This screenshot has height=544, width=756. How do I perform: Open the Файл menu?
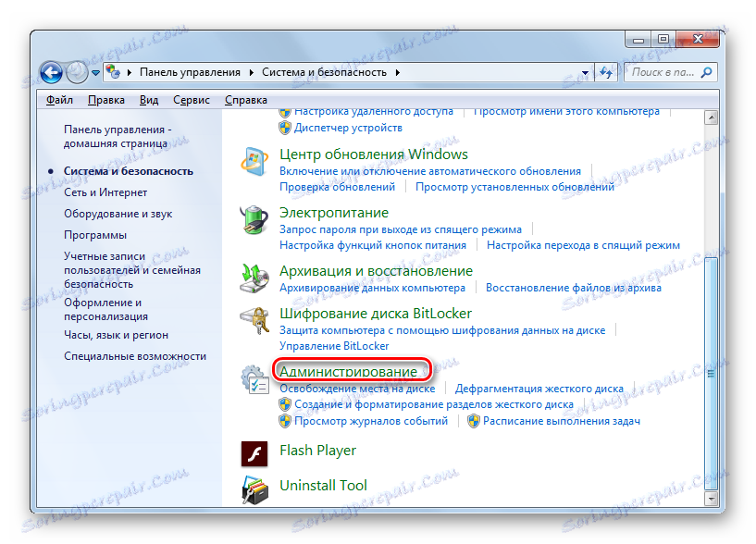click(x=59, y=100)
